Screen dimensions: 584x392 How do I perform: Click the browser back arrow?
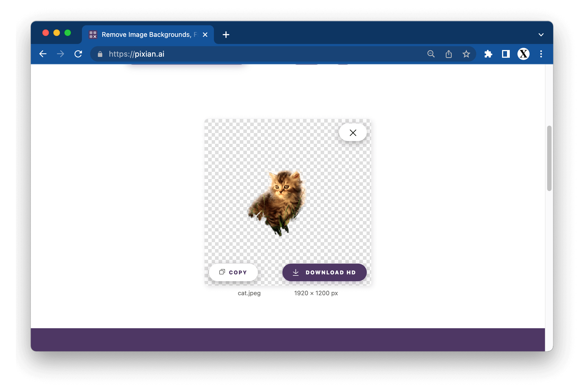coord(43,54)
